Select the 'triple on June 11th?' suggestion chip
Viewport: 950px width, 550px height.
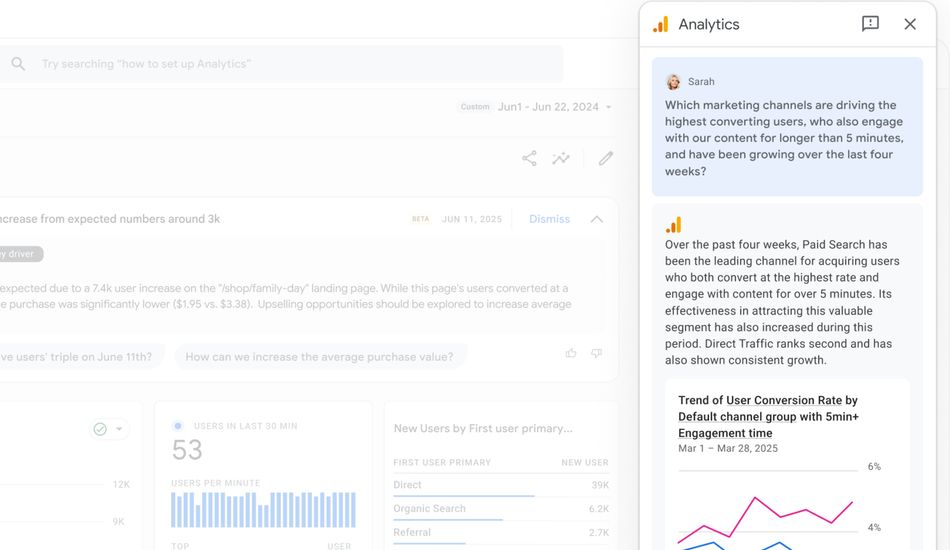pos(81,357)
